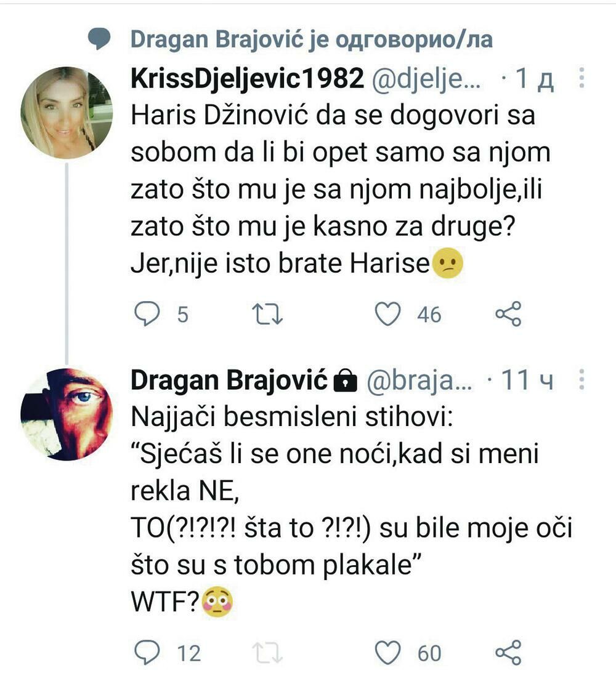
Task: Open more options for Dragan Brajović's tweet
Action: pyautogui.click(x=582, y=381)
